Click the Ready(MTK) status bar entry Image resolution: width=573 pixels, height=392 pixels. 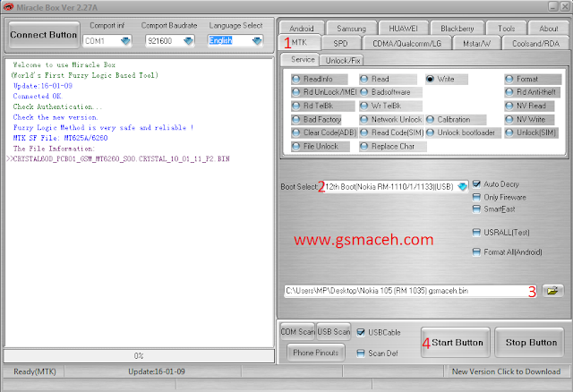(x=35, y=371)
